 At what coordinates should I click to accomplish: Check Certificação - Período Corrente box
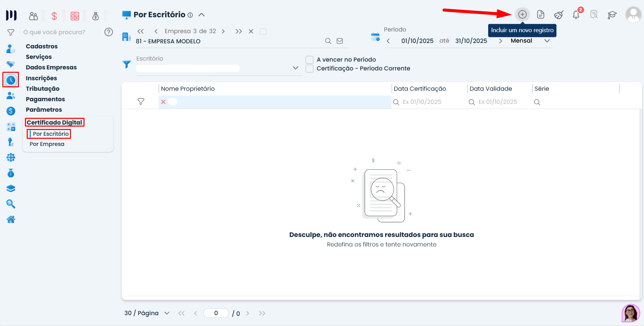[x=309, y=68]
